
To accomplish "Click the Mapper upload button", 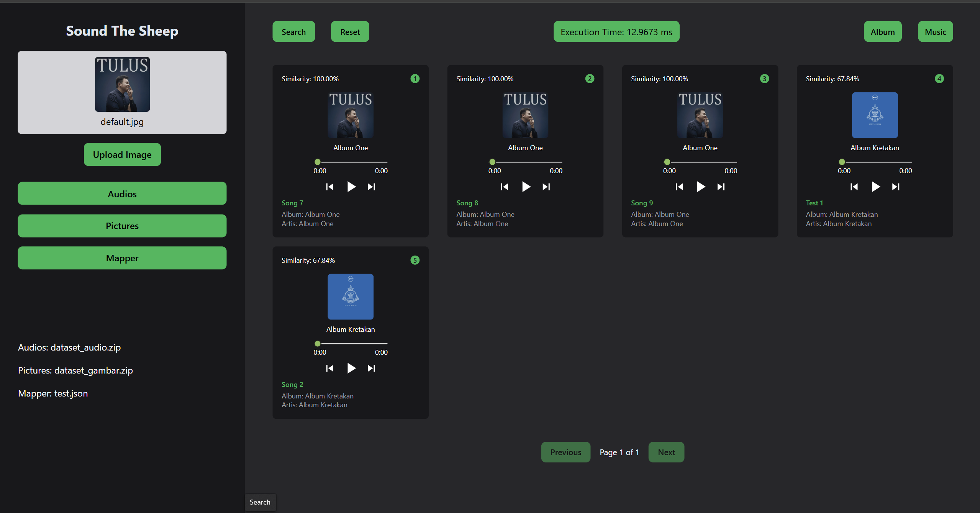I will coord(122,258).
